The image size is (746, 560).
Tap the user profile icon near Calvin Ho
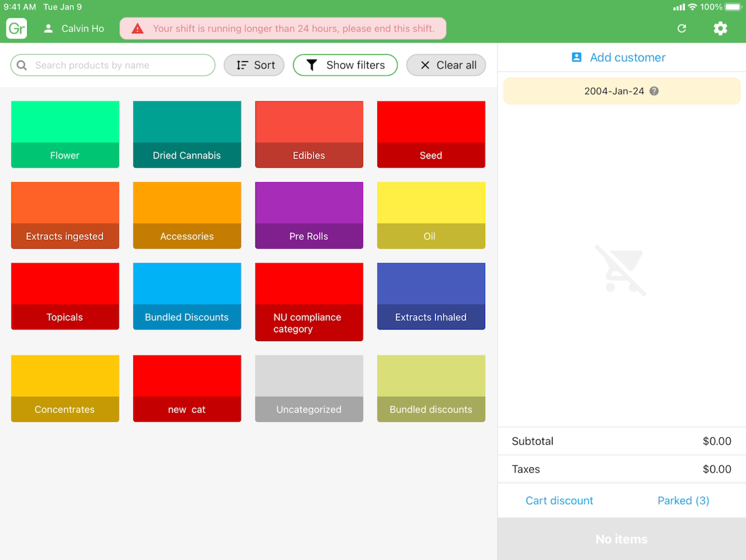pos(48,28)
